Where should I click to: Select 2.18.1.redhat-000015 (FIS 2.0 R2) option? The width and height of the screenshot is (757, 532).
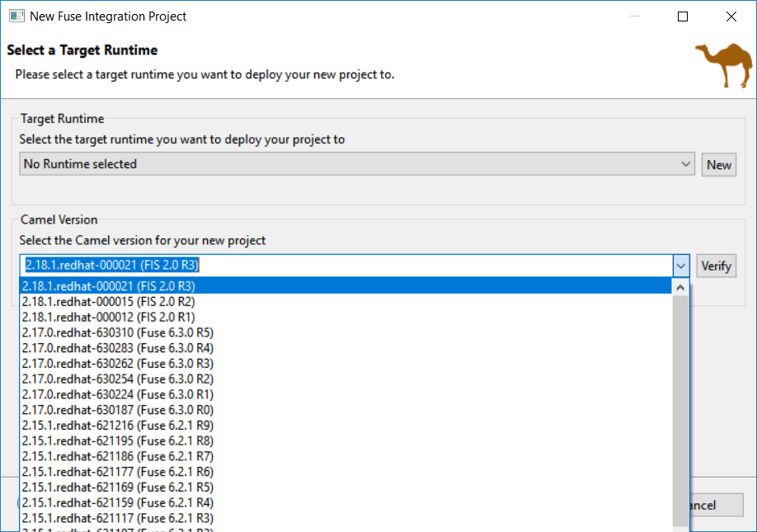(109, 302)
